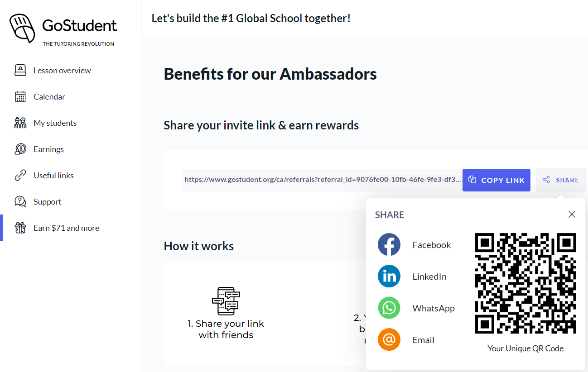Share via the Facebook icon
Image resolution: width=588 pixels, height=372 pixels.
tap(389, 245)
